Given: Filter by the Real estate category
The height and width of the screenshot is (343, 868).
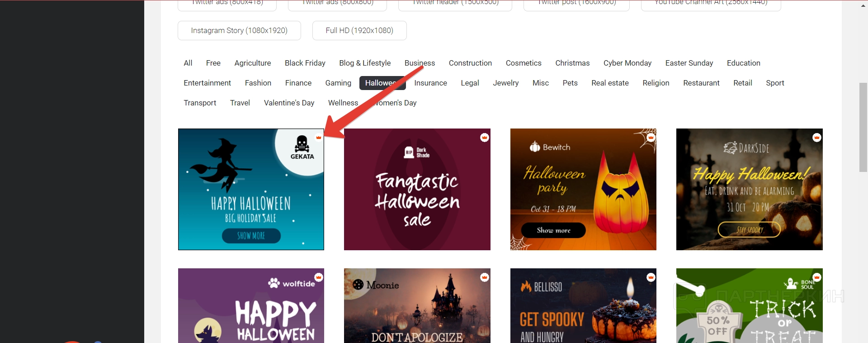Looking at the screenshot, I should coord(610,83).
